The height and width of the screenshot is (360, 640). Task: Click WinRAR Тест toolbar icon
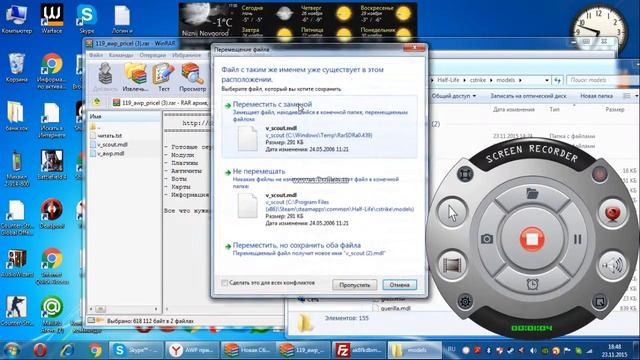[x=164, y=77]
